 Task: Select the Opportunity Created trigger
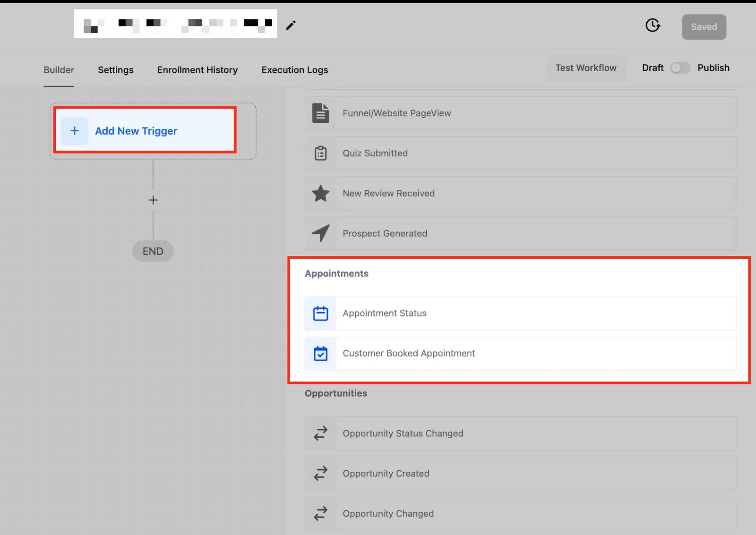click(x=520, y=473)
